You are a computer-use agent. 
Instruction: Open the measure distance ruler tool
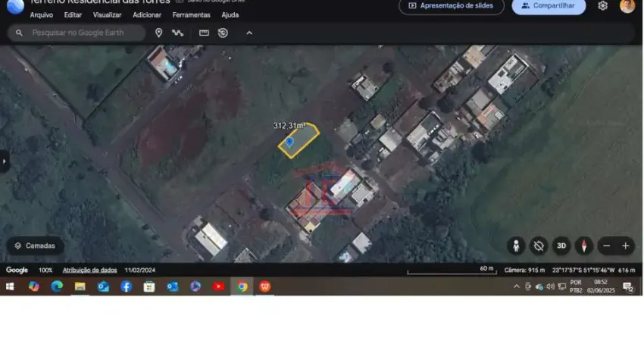click(x=204, y=33)
